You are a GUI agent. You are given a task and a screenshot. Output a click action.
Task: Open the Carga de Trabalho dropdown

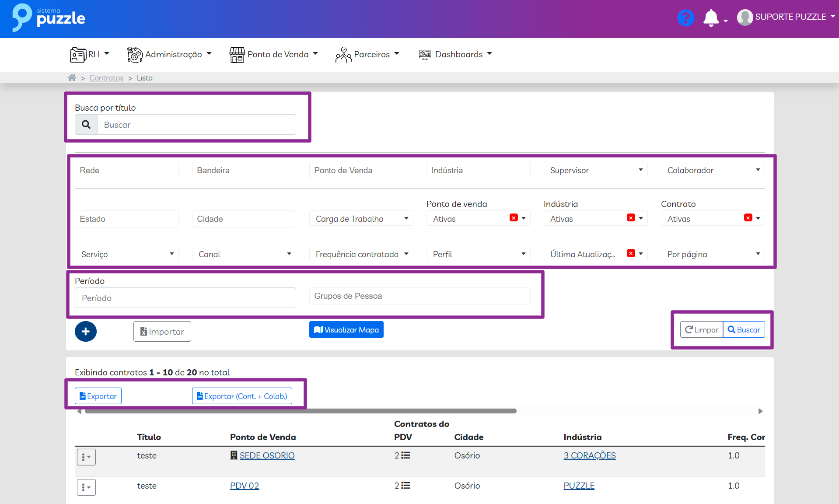coord(361,219)
